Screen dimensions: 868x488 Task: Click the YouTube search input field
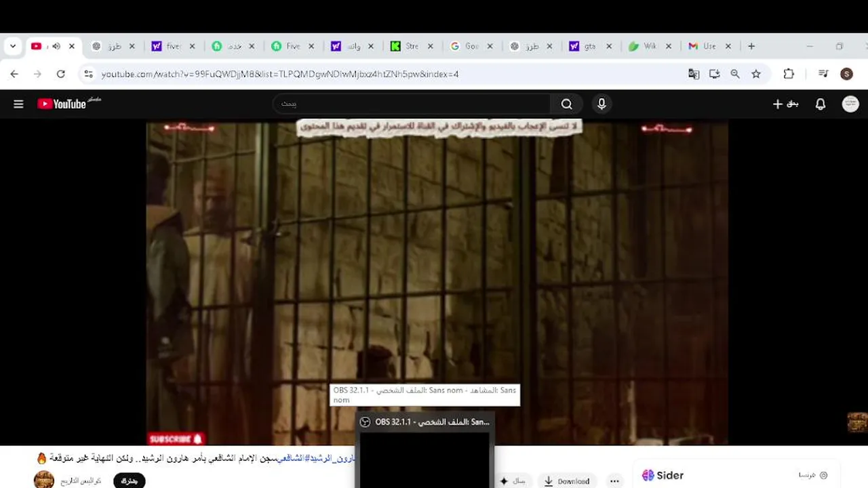click(412, 104)
